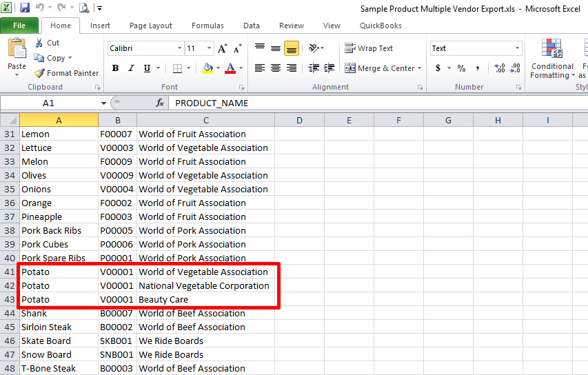The height and width of the screenshot is (375, 588).
Task: Select the cell containing National Vegetable Corporation
Action: pos(204,285)
